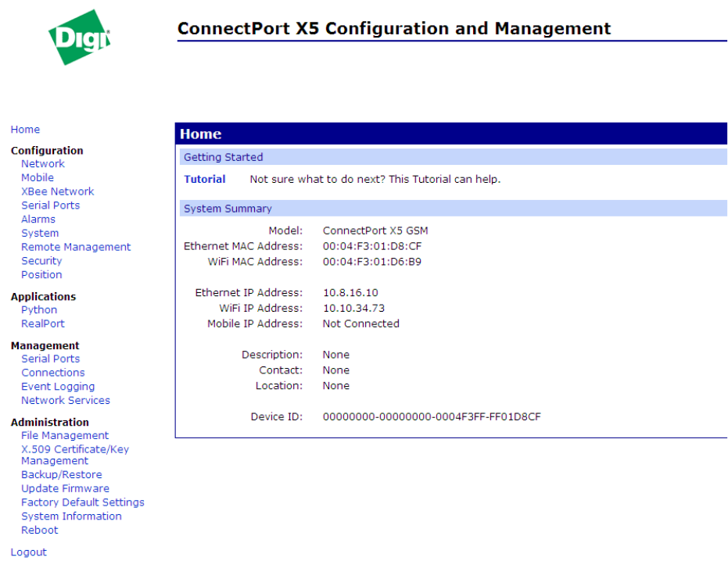Screen dimensions: 728x568
Task: Click the Reboot link
Action: coord(39,530)
